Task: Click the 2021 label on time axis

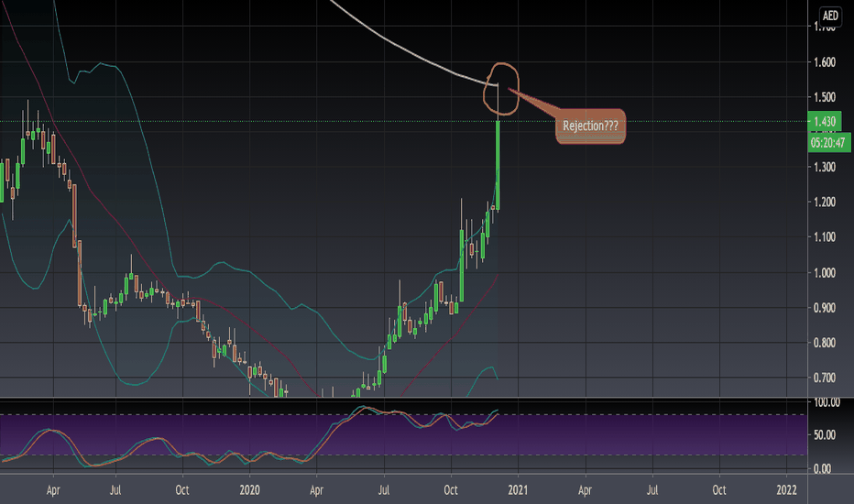Action: [x=518, y=490]
